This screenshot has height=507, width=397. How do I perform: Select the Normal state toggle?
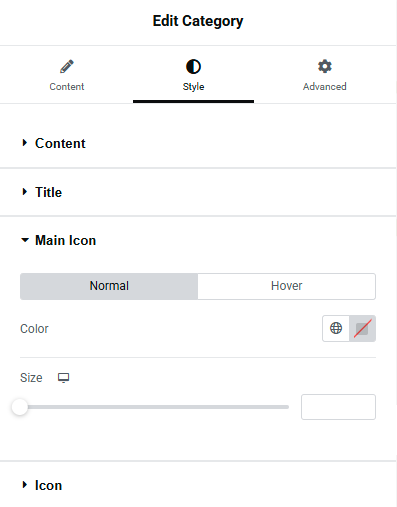pyautogui.click(x=109, y=286)
